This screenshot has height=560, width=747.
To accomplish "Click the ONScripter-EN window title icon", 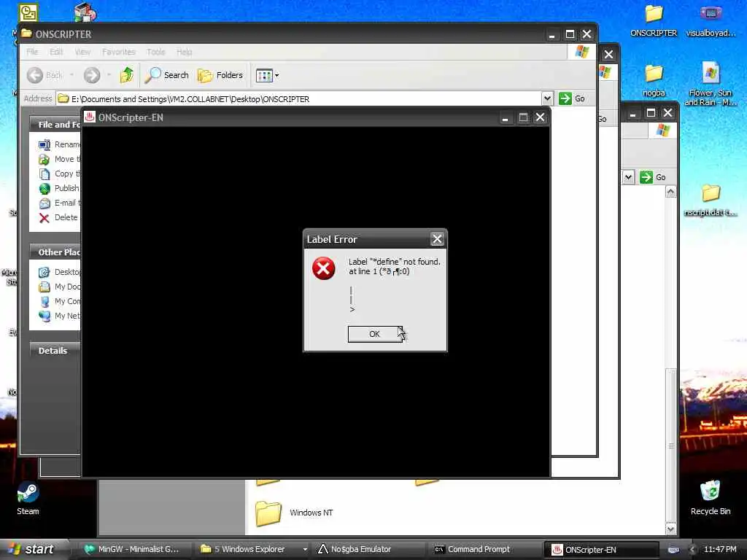I will click(x=90, y=117).
